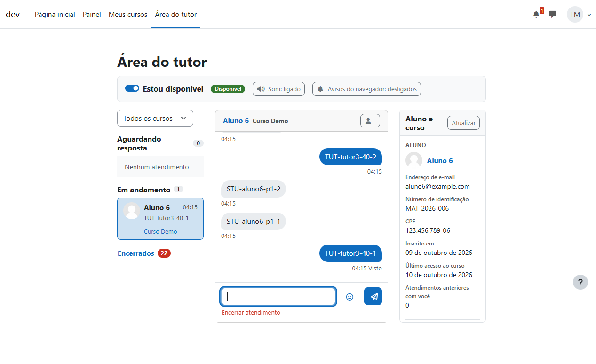Open the messaging speech bubble icon
596x364 pixels.
[x=553, y=15]
